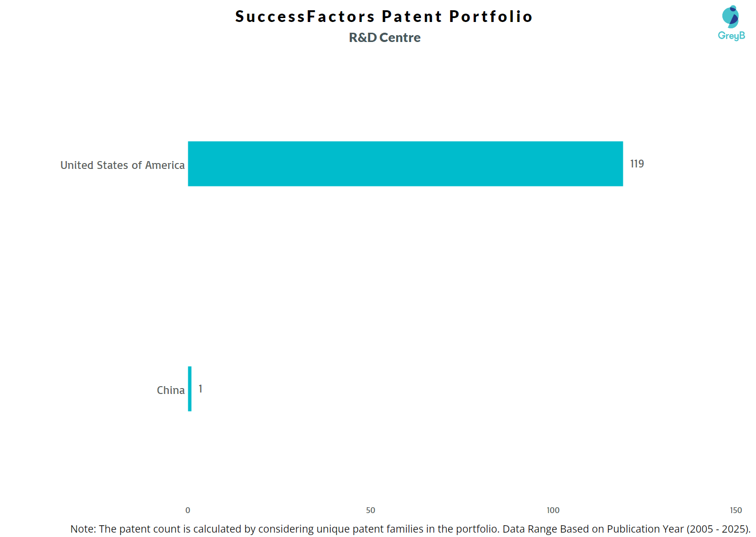756x537 pixels.
Task: Click the word Portfolio in the title
Action: pyautogui.click(x=491, y=17)
